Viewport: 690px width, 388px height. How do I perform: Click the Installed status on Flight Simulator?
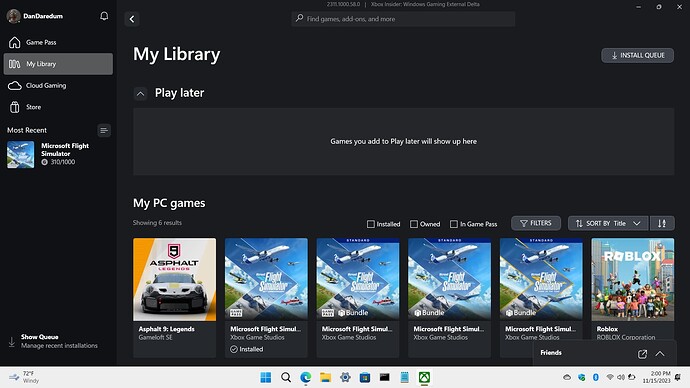tap(246, 349)
